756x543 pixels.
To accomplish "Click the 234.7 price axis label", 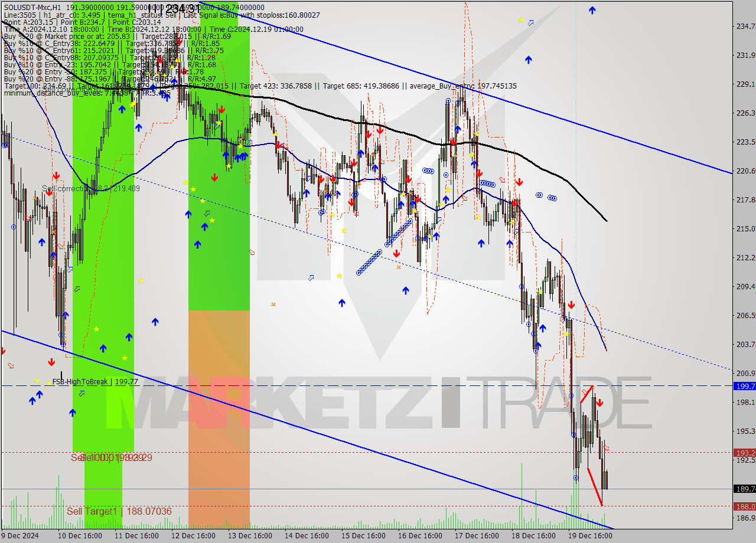I will 745,27.
